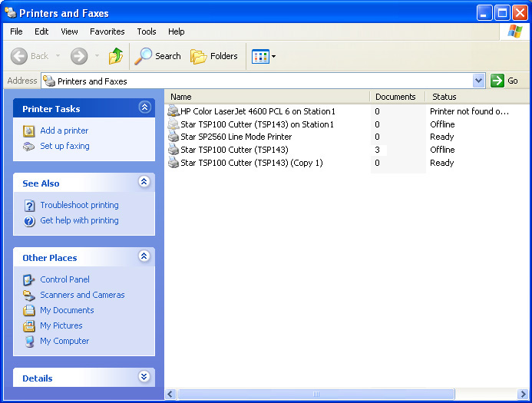
Task: Collapse the Printer Tasks panel
Action: pos(144,107)
